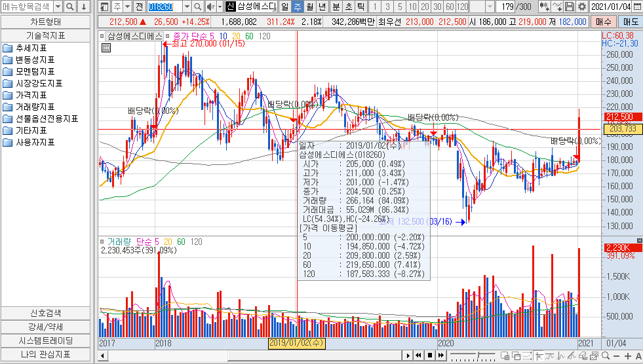Expand the menu search dropdown arrow

click(x=58, y=7)
